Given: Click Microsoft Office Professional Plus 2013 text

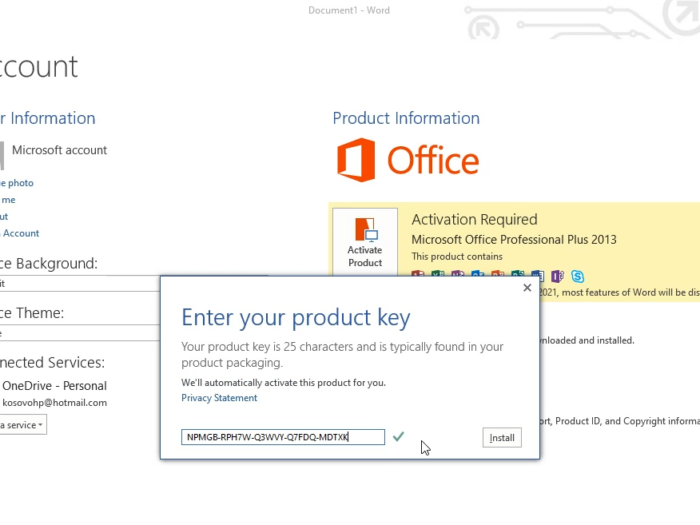Looking at the screenshot, I should click(x=514, y=240).
